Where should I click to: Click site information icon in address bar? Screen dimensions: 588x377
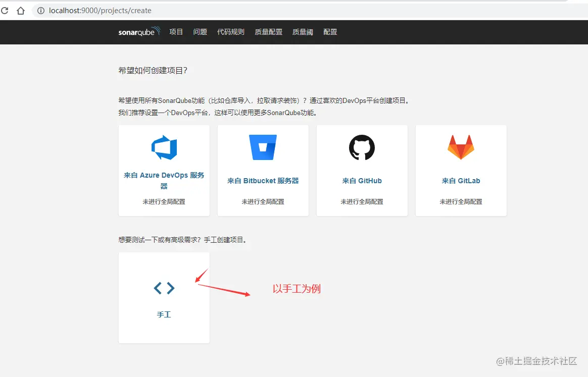click(x=40, y=11)
